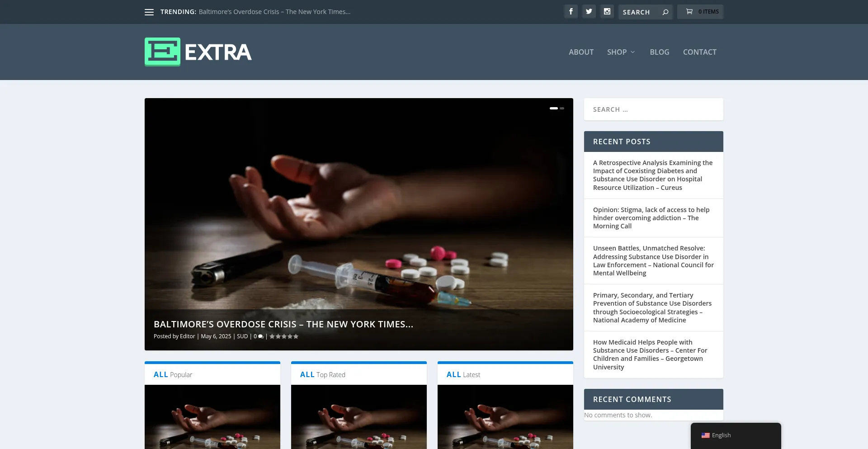Click the Extra site logo
This screenshot has width=868, height=449.
198,52
